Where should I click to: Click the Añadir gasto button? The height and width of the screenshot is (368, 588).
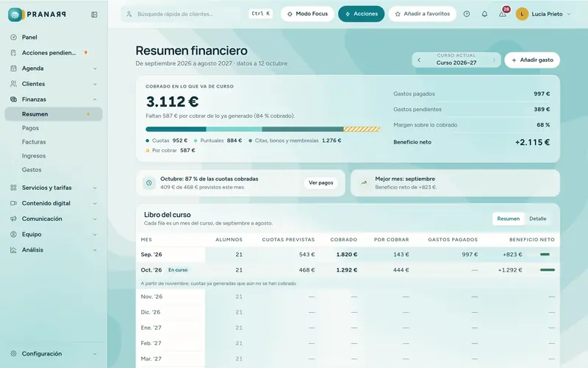pos(532,60)
